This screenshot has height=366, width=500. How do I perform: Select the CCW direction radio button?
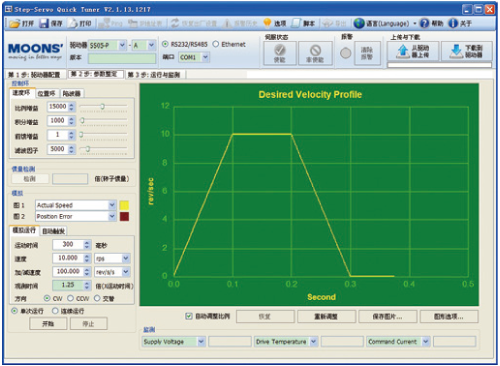[71, 298]
